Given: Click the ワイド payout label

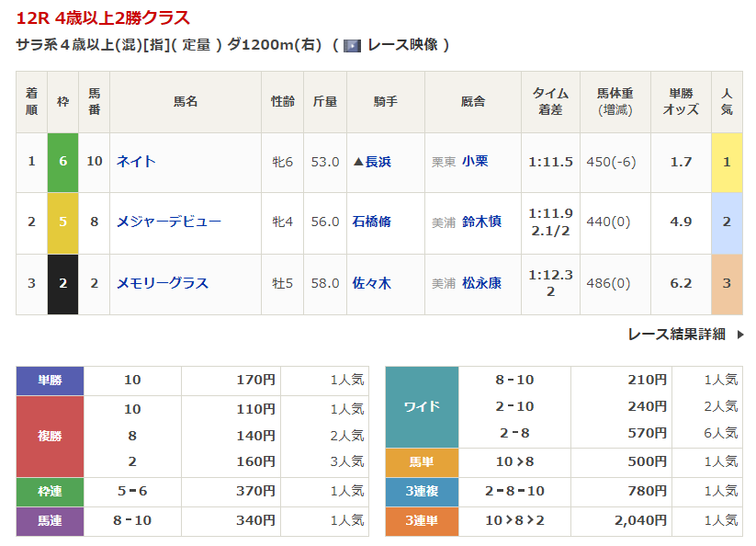Looking at the screenshot, I should click(x=421, y=406).
